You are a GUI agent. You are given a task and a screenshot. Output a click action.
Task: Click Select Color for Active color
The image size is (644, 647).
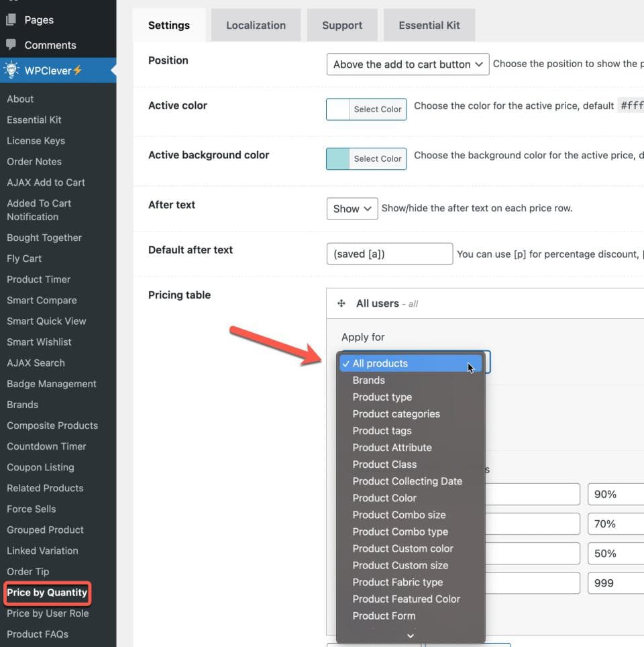coord(378,109)
